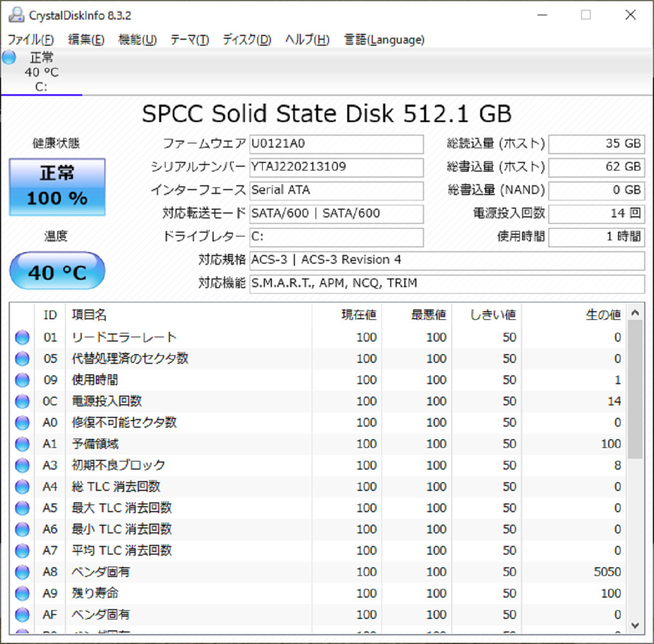654x644 pixels.
Task: Click status orb of row A5 最大 TLC 消去回数
Action: pyautogui.click(x=22, y=508)
